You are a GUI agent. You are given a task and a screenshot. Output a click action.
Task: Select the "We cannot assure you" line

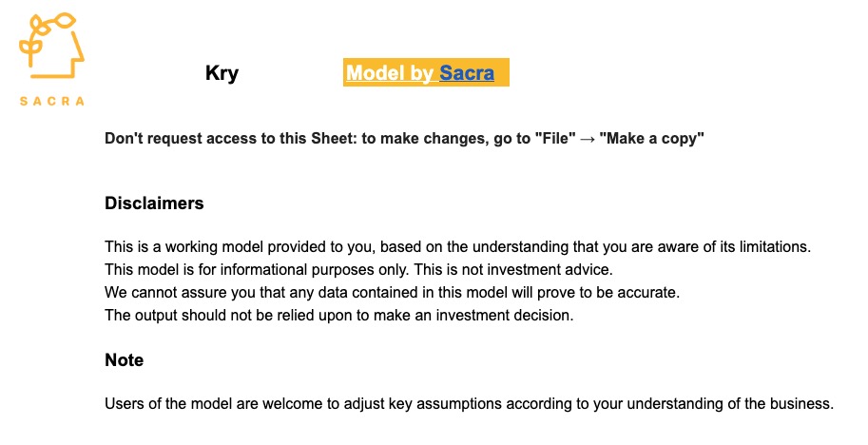pos(392,292)
